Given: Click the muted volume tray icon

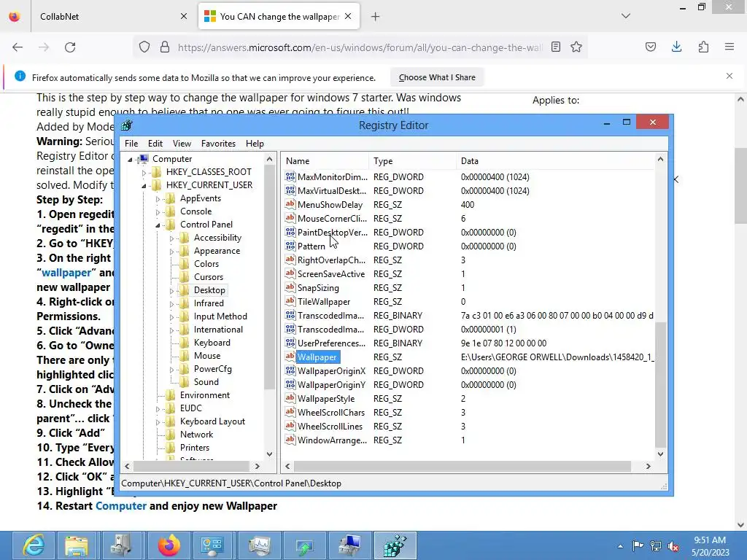Looking at the screenshot, I should coord(673,546).
